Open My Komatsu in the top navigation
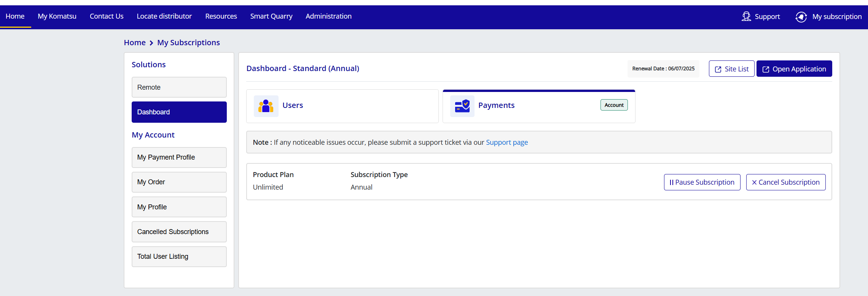The height and width of the screenshot is (296, 868). (57, 16)
